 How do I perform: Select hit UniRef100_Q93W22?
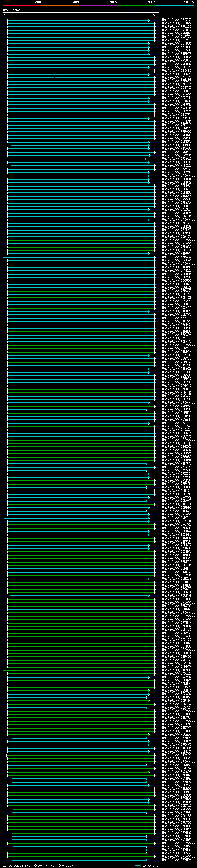(x=177, y=23)
